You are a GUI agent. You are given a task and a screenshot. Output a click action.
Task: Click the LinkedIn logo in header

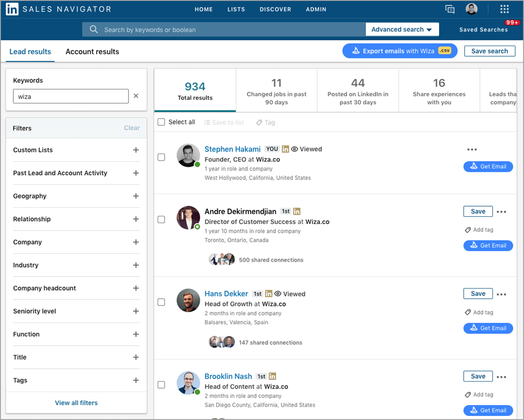point(12,9)
